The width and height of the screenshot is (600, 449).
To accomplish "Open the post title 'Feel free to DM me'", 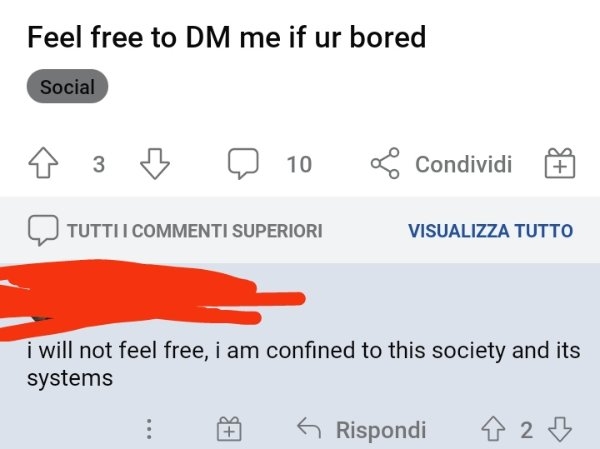I will (x=226, y=38).
